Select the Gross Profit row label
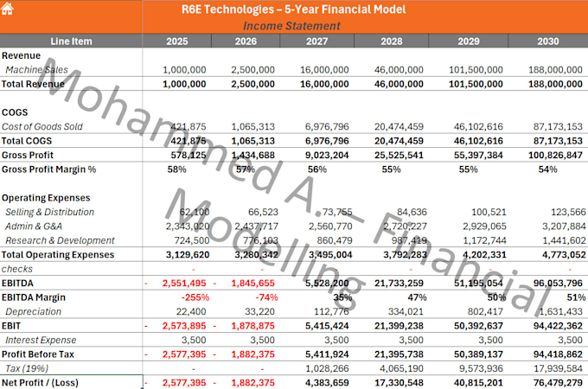This screenshot has height=389, width=588. coord(28,155)
